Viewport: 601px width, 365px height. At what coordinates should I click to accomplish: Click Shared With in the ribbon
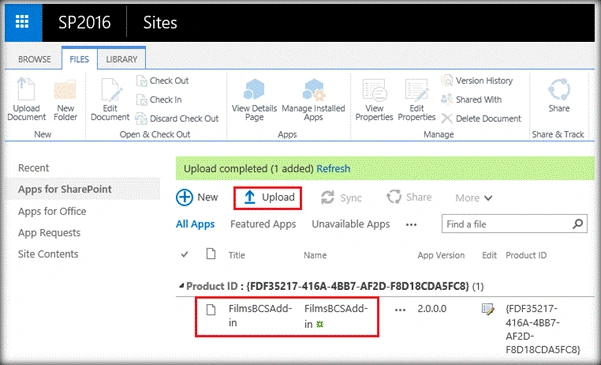pyautogui.click(x=471, y=100)
